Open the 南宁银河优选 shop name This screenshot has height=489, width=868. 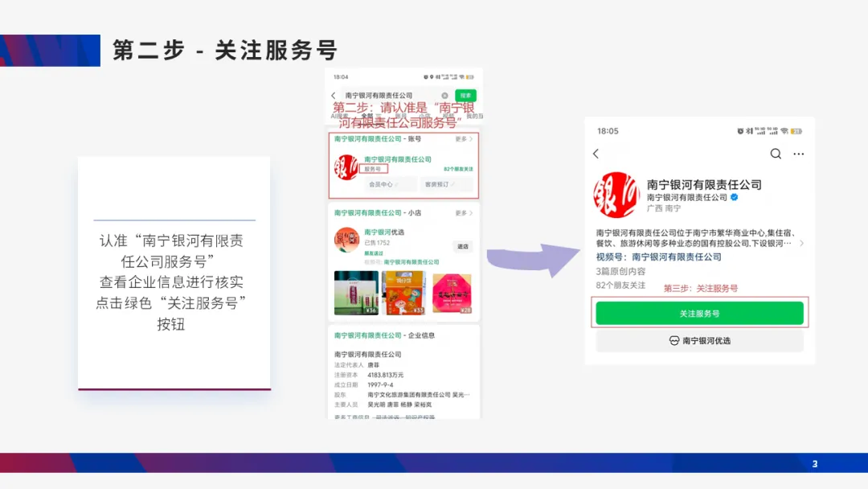point(384,232)
